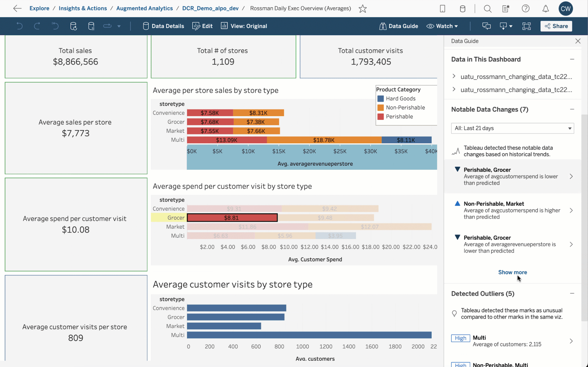Open the All: Last 21 days dropdown
The image size is (588, 367).
[512, 128]
